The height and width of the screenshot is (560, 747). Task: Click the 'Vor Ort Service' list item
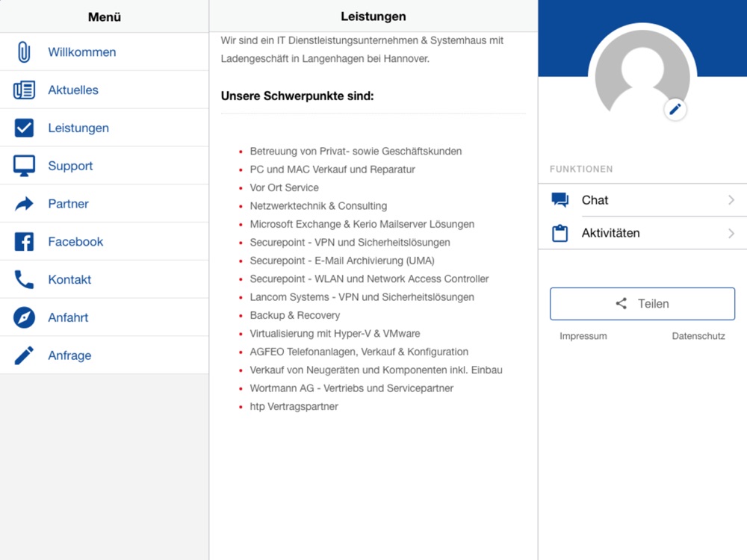pyautogui.click(x=285, y=187)
